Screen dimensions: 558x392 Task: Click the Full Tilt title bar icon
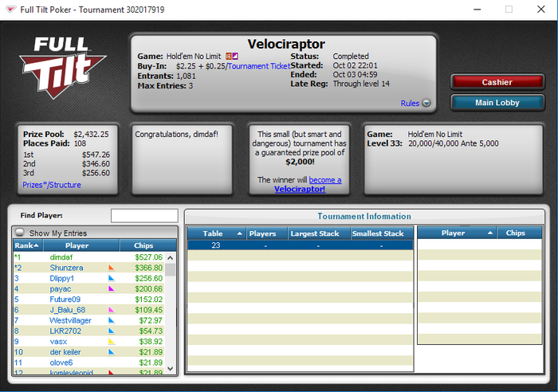click(10, 10)
